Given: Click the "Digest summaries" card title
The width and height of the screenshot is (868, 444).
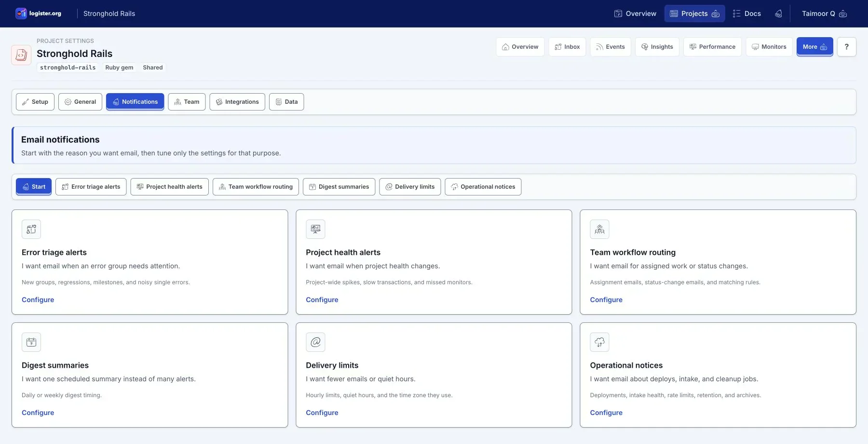Looking at the screenshot, I should click(x=55, y=365).
